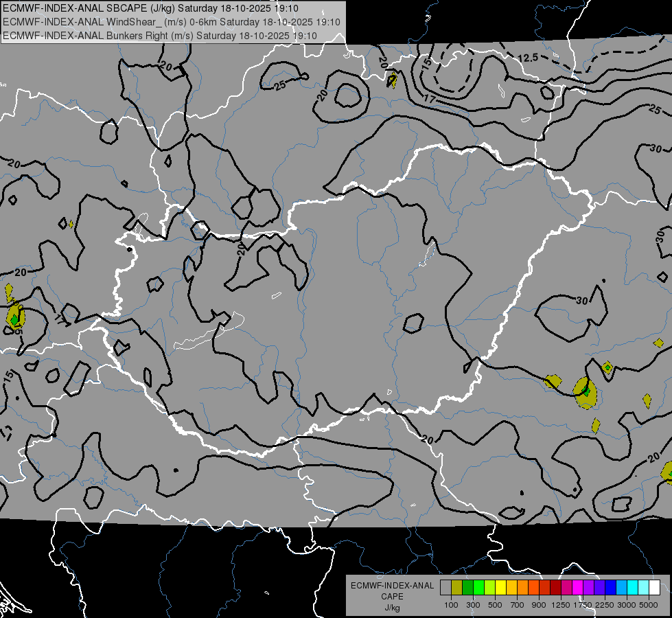Click the legend tick label 900

click(x=539, y=605)
